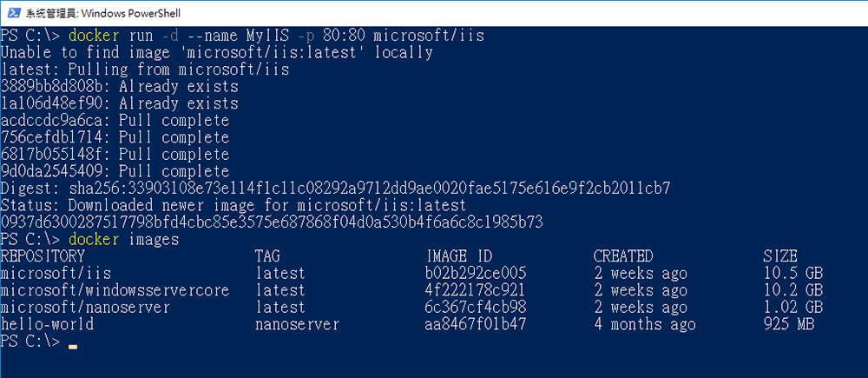The image size is (868, 378).
Task: Click the microsoft/iis repository row
Action: pyautogui.click(x=411, y=273)
